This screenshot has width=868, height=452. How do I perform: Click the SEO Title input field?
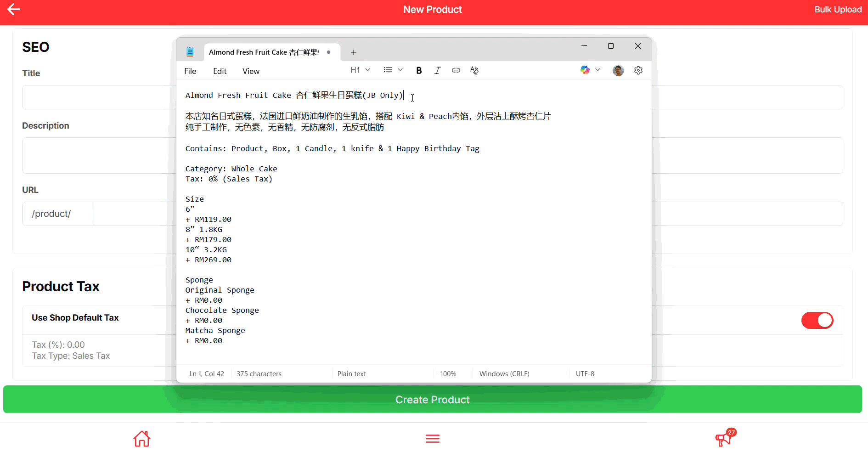pyautogui.click(x=96, y=97)
